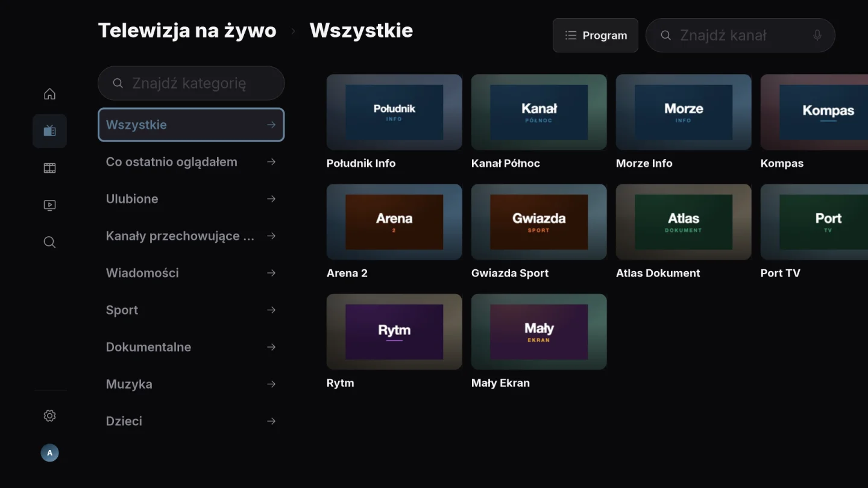Click the arrow beside Sport category

pos(271,310)
